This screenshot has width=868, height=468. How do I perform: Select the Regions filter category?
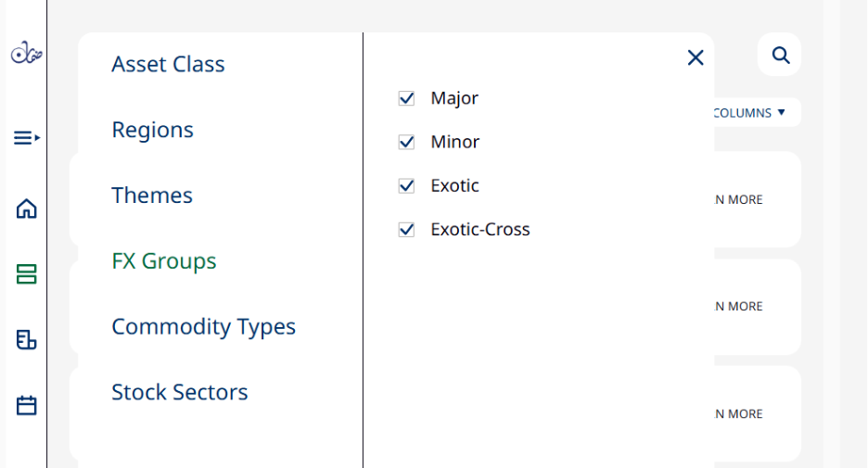click(153, 130)
